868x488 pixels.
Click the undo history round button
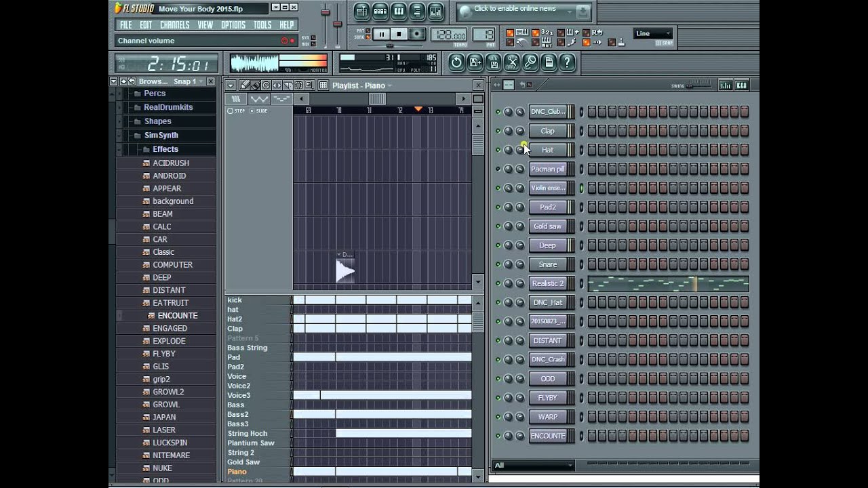pyautogui.click(x=456, y=62)
